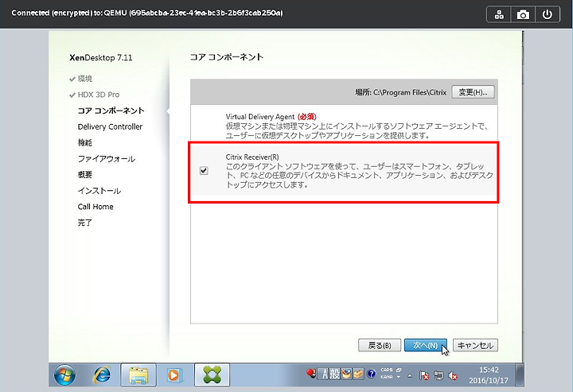Open Action Center flag icon
This screenshot has width=573, height=392.
point(424,375)
